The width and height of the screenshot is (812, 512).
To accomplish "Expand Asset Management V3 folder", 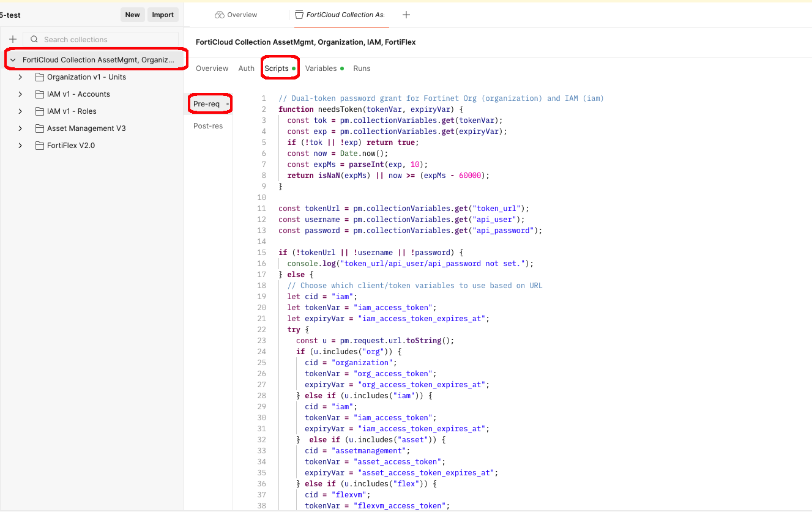I will coord(20,128).
